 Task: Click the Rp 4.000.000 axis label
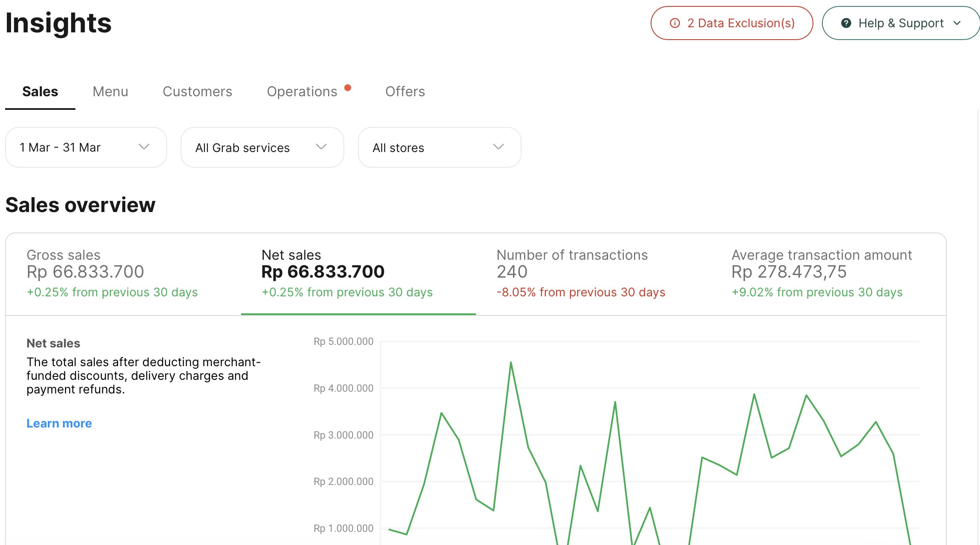[x=343, y=388]
